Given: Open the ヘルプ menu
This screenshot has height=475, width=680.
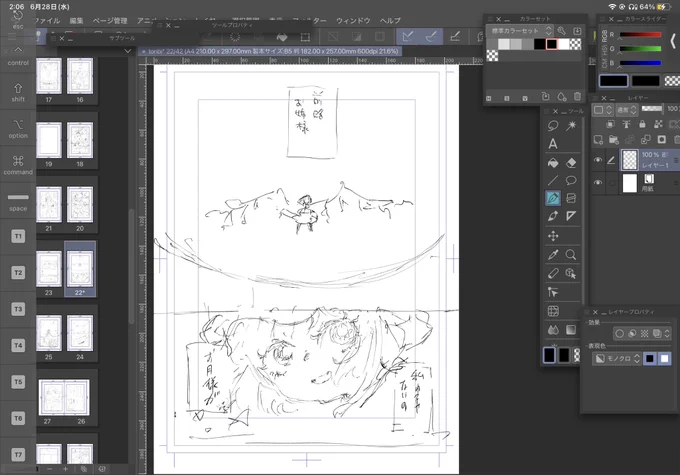Looking at the screenshot, I should coord(390,20).
